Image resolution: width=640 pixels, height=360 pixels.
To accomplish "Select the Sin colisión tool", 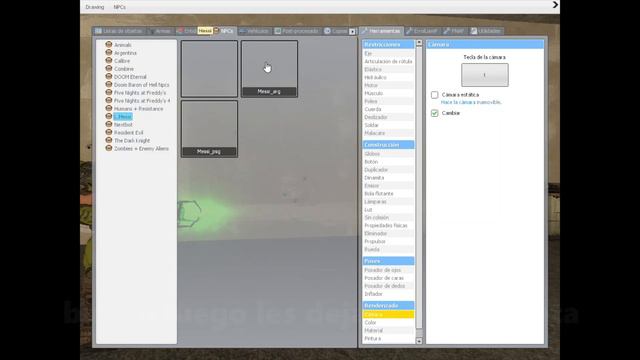I will (388, 218).
